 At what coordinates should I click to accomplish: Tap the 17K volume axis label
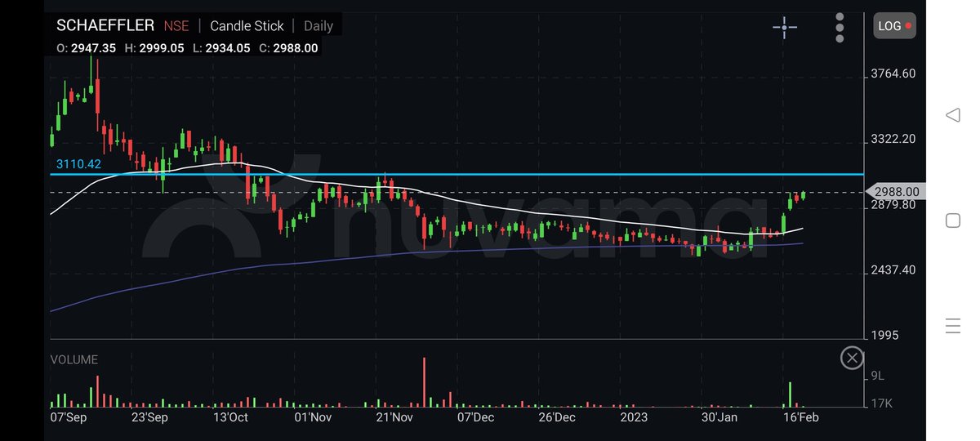(x=882, y=403)
